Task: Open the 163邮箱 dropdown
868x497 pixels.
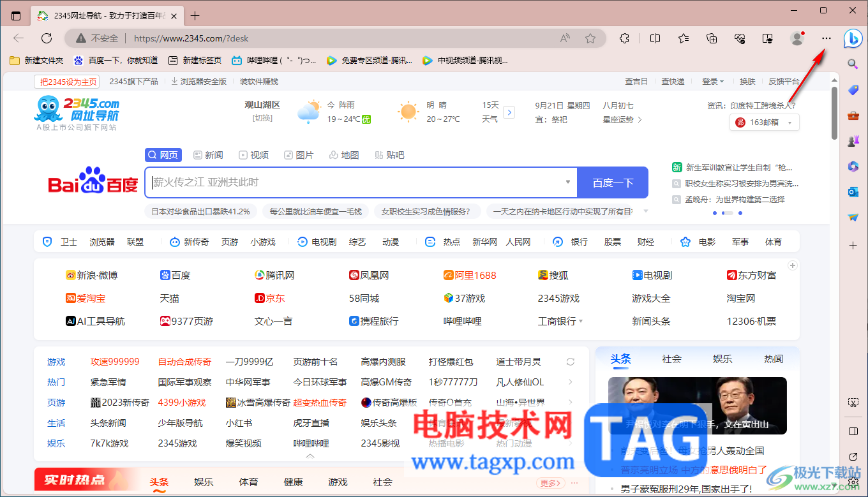Action: [x=765, y=122]
